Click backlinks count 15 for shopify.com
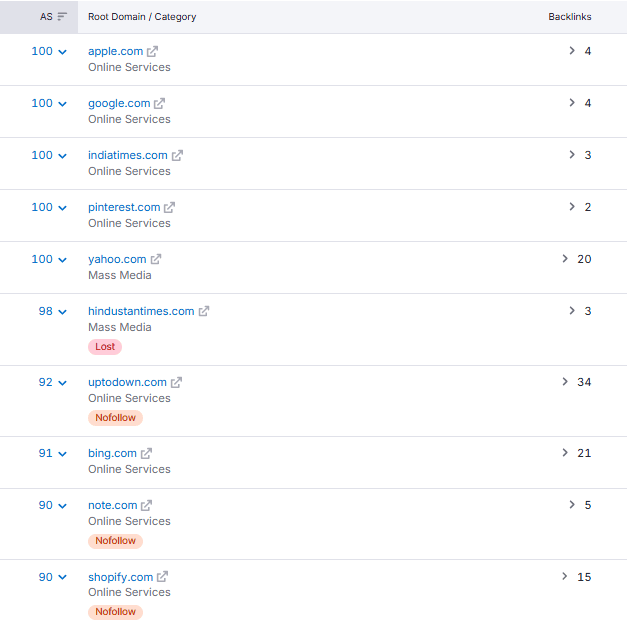Image resolution: width=627 pixels, height=624 pixels. coord(584,577)
